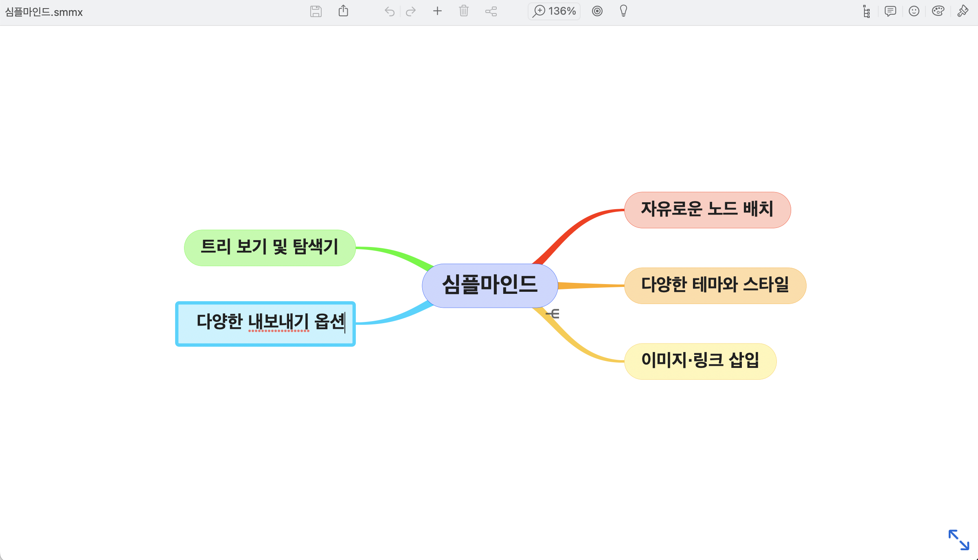Click inside the 다양한 내보내기 옵션 text field
Screen dimensions: 978x560
[x=265, y=324]
